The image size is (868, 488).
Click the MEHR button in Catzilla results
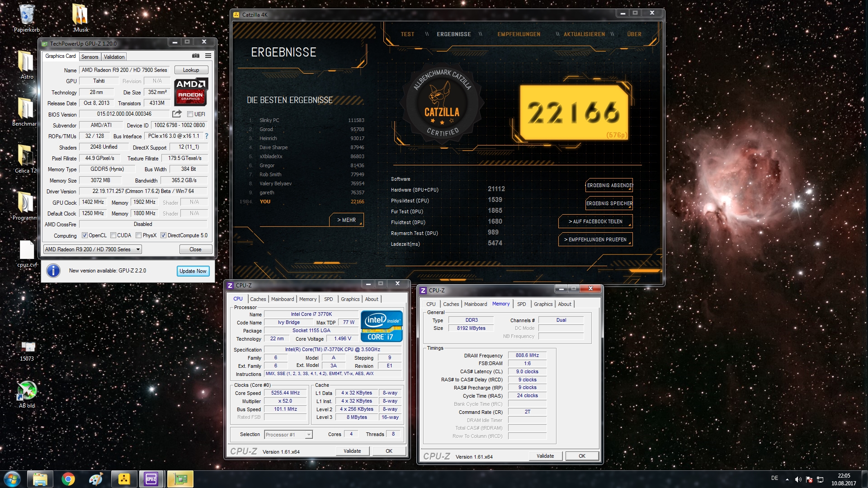(x=346, y=220)
